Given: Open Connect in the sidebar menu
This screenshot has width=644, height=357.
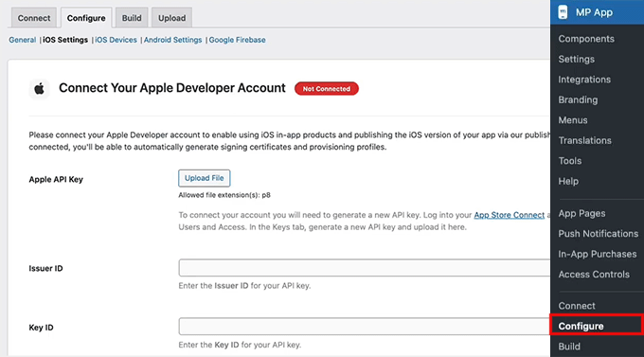Looking at the screenshot, I should [x=577, y=306].
